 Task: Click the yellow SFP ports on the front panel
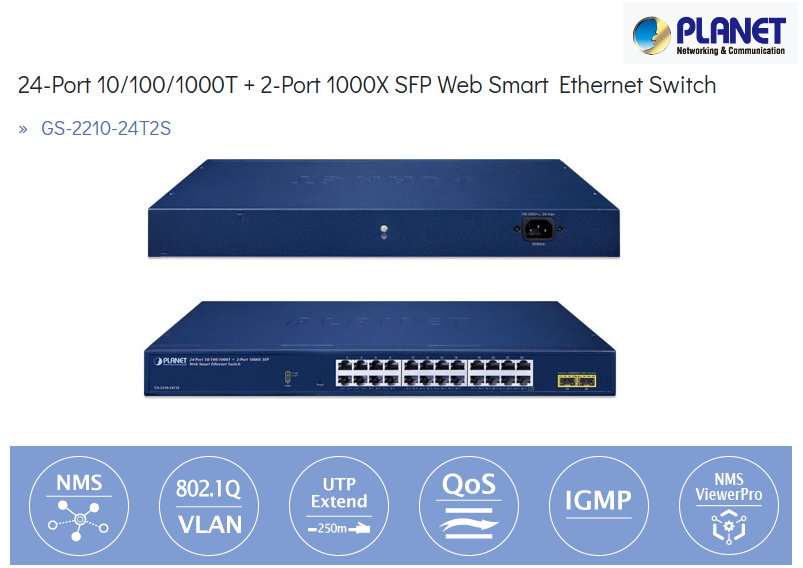coord(577,381)
